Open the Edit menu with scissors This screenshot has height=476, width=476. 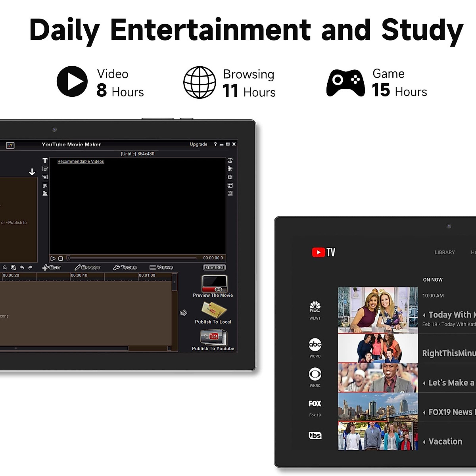[x=52, y=268]
